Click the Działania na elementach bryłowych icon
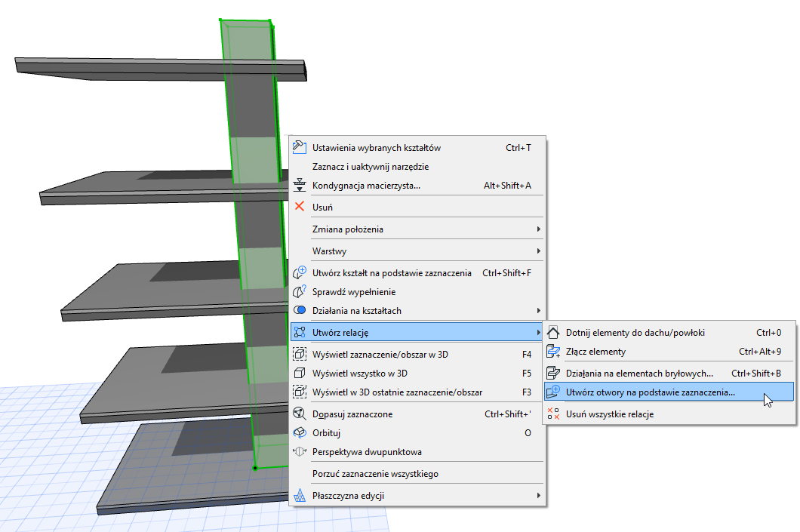This screenshot has height=532, width=800. tap(553, 373)
